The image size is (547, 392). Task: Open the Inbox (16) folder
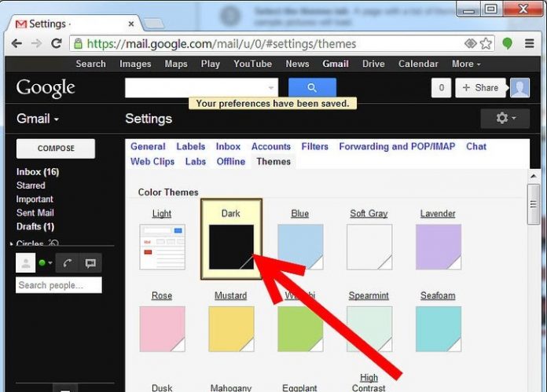38,172
